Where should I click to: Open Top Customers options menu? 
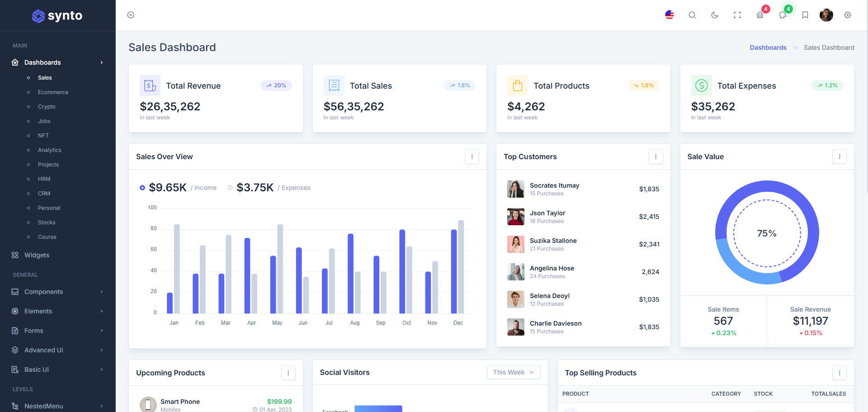(x=656, y=156)
